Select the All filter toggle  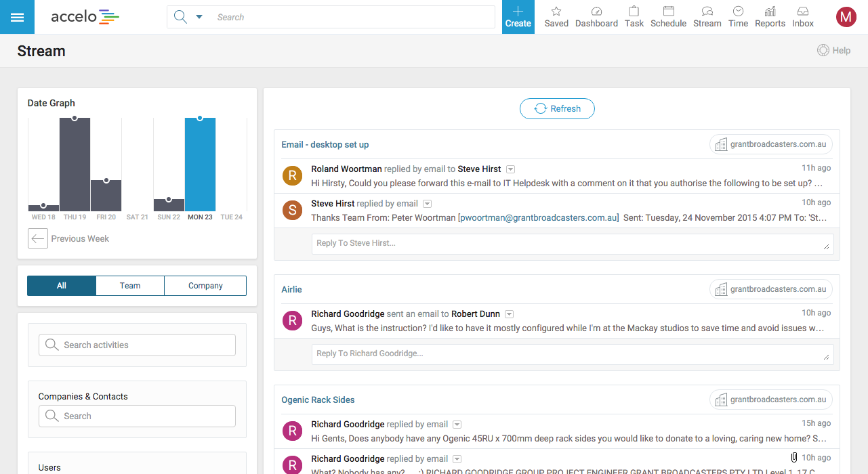pyautogui.click(x=62, y=286)
